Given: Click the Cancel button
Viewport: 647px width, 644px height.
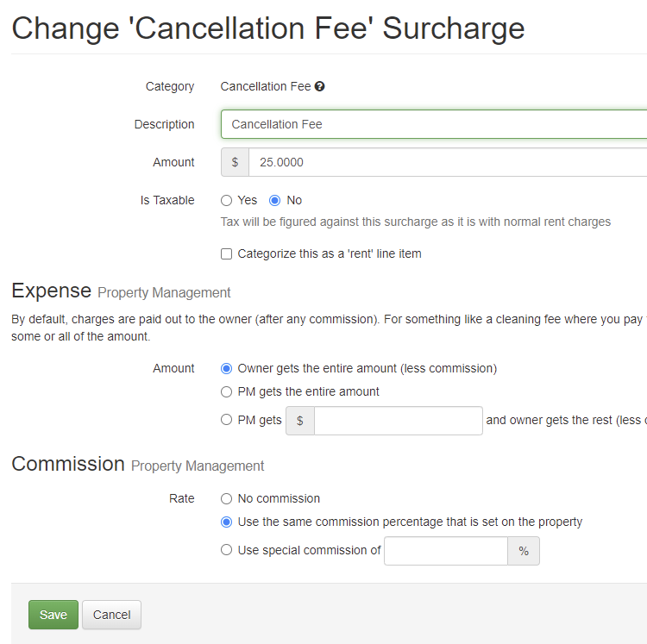Looking at the screenshot, I should 111,615.
